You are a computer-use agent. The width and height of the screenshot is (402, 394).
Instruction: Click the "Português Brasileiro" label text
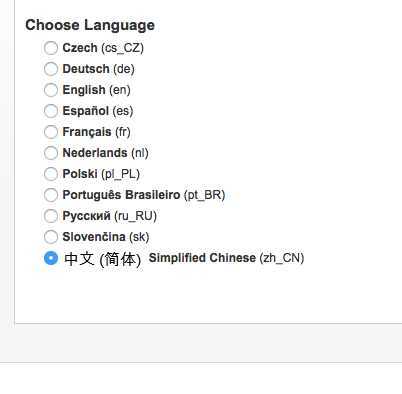pos(121,195)
